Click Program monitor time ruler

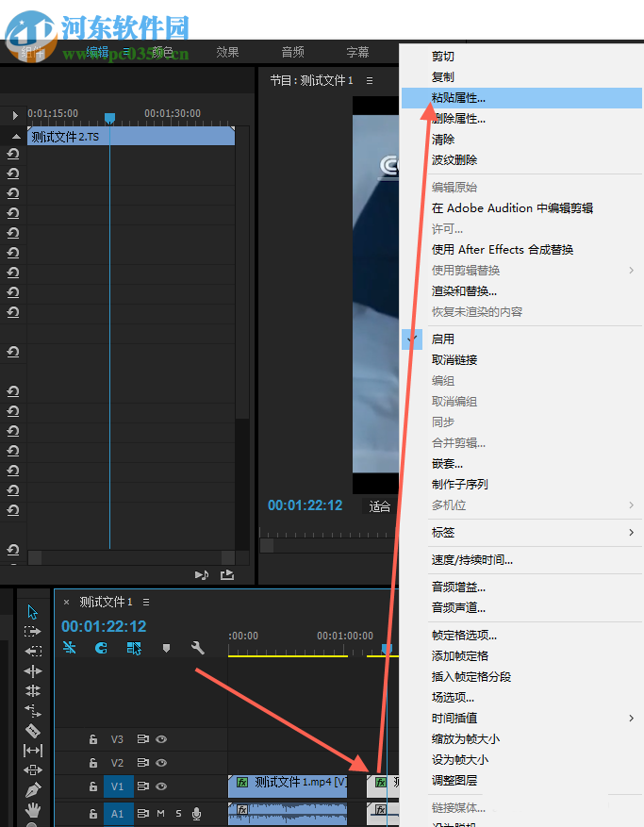point(329,534)
